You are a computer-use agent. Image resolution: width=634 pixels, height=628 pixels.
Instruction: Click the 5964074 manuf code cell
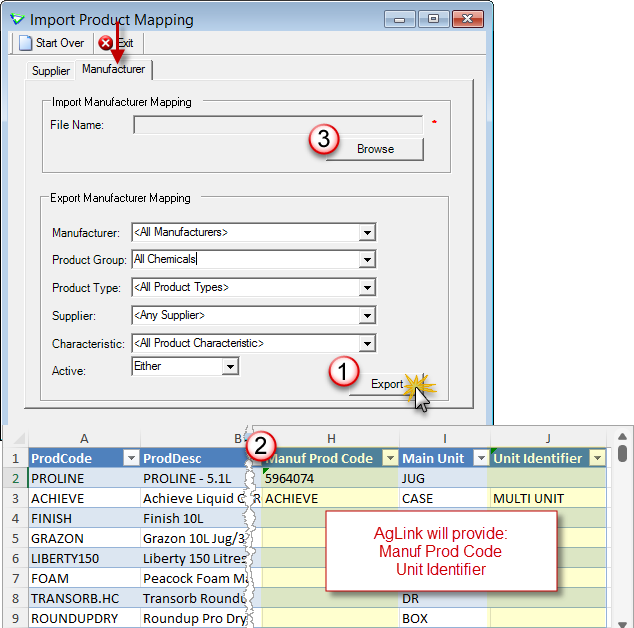coord(330,478)
